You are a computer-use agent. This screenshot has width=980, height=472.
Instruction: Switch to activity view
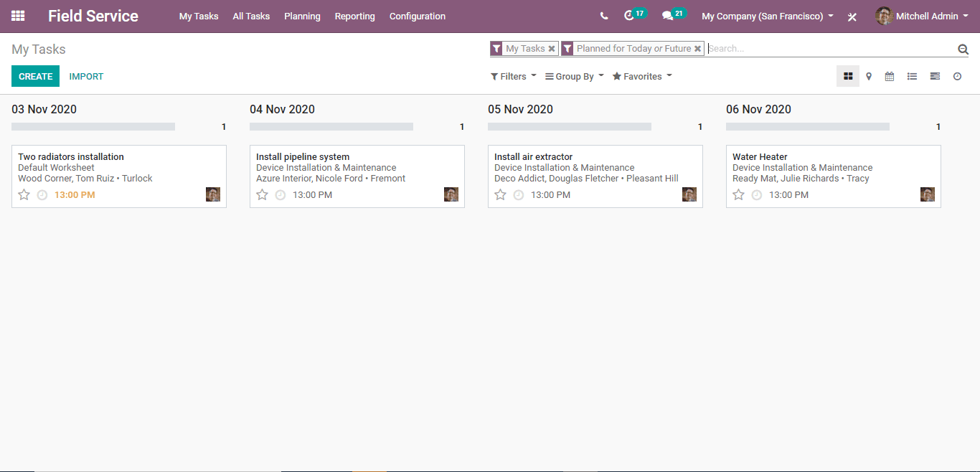tap(957, 76)
